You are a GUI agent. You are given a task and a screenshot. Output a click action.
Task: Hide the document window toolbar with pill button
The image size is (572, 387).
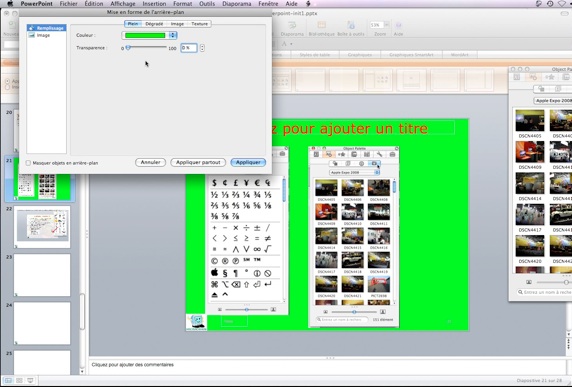564,13
